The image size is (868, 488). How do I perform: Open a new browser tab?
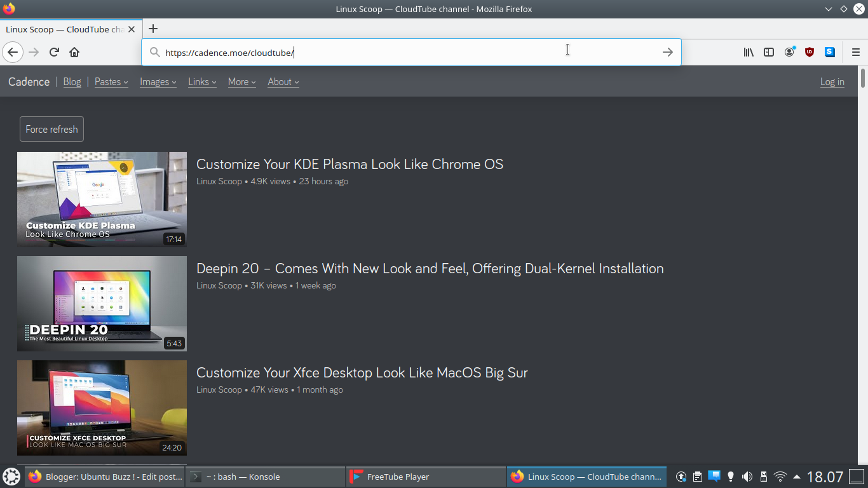coord(153,29)
